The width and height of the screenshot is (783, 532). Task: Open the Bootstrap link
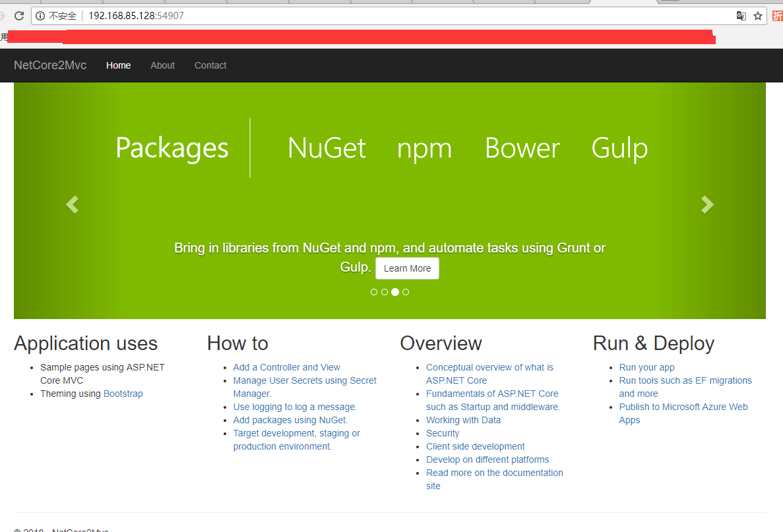123,394
